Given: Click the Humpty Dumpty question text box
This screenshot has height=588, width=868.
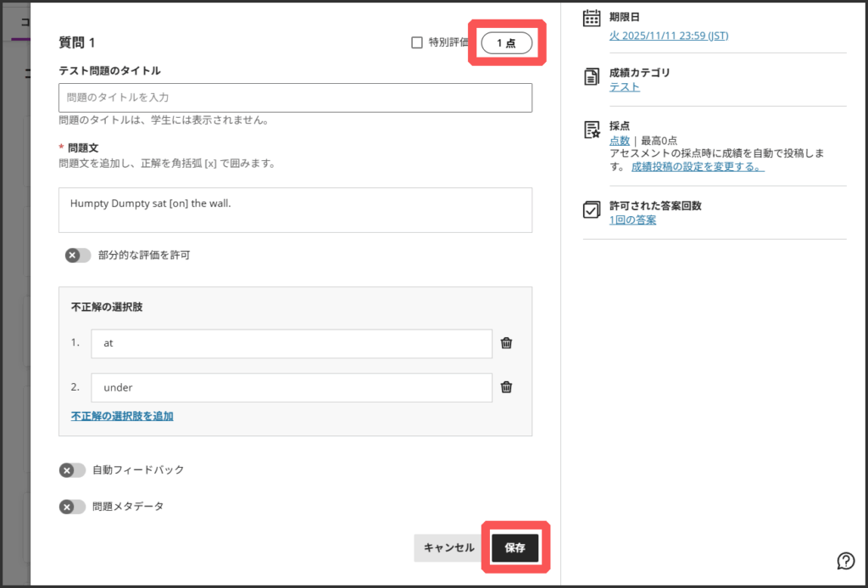Looking at the screenshot, I should pyautogui.click(x=295, y=209).
